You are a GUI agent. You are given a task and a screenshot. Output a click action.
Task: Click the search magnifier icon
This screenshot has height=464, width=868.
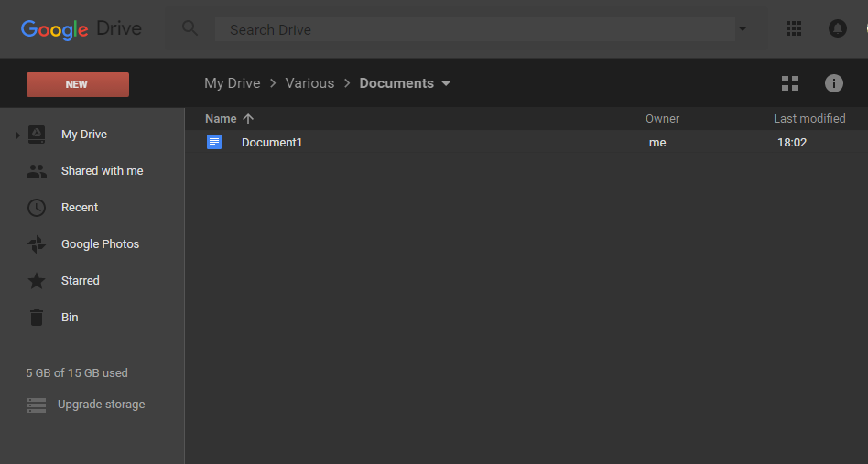[x=190, y=28]
